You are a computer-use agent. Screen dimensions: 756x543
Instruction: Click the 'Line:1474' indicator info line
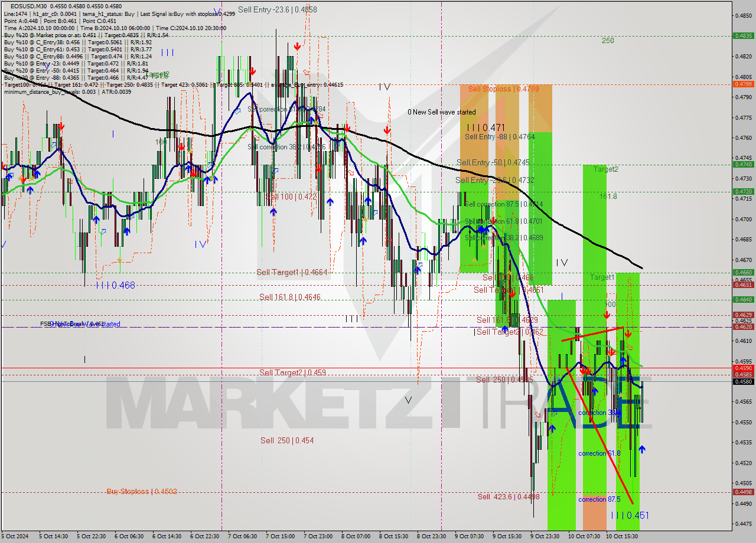tap(119, 14)
